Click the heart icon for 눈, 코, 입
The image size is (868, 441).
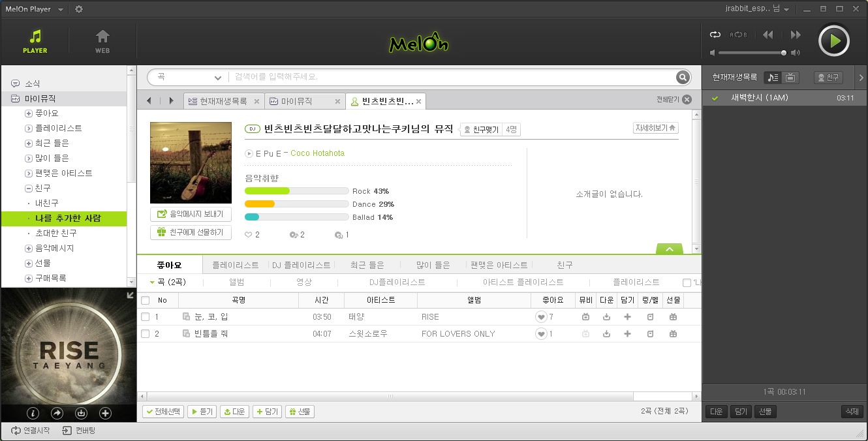point(541,317)
